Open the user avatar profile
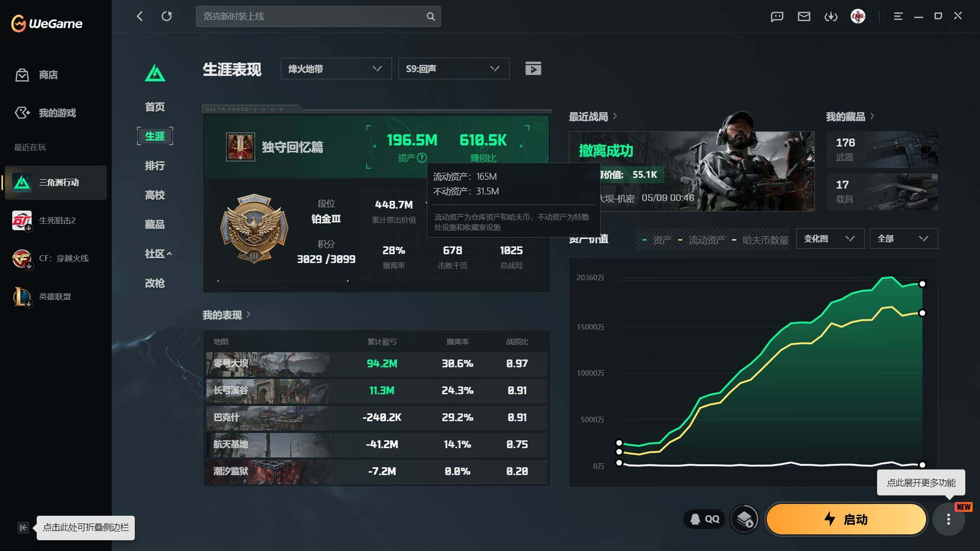Image resolution: width=980 pixels, height=551 pixels. click(858, 17)
